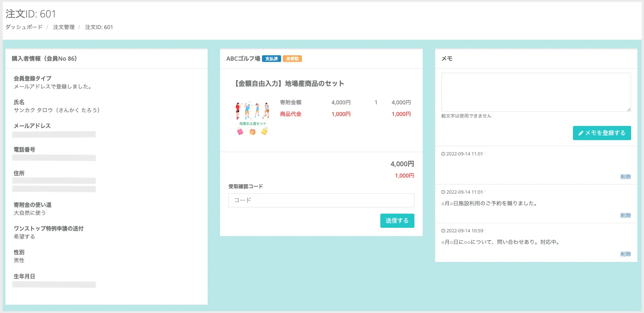Click the pencil icon on メモを登録する button
Viewport: 644px width, 313px height.
581,133
